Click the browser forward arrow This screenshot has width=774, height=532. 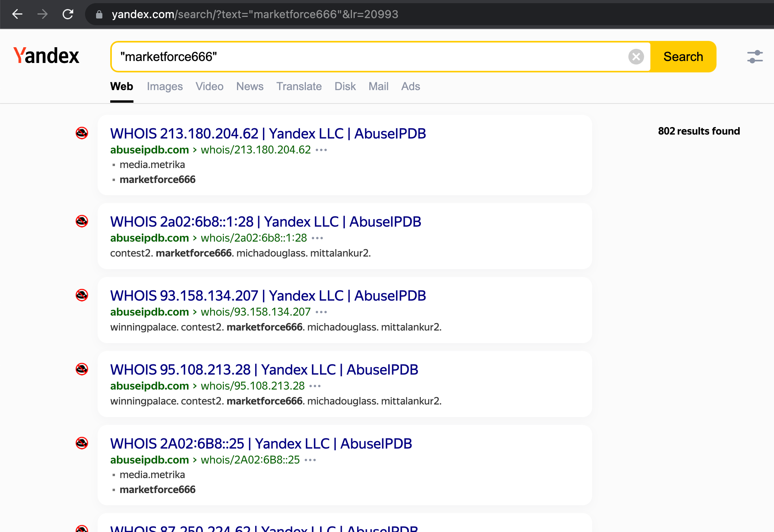pos(43,14)
